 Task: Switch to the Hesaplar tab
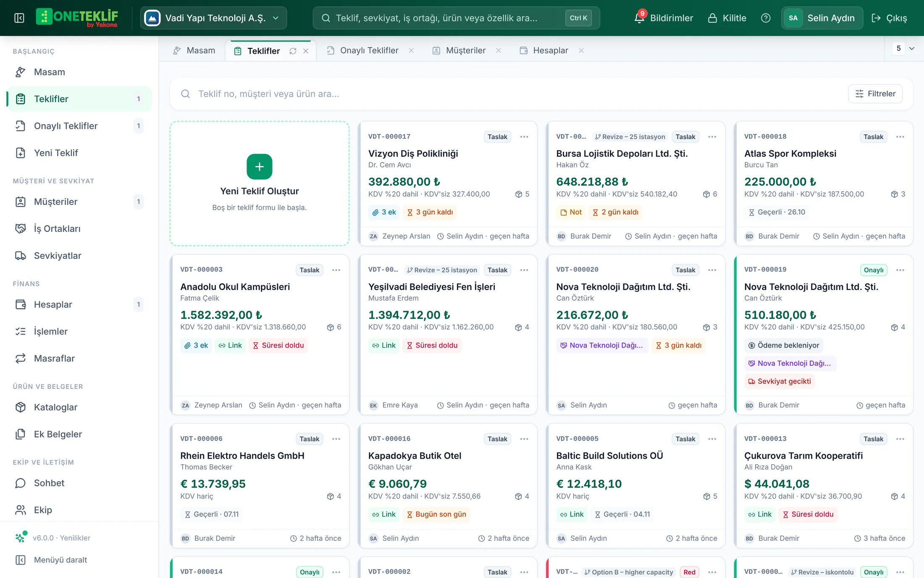pyautogui.click(x=544, y=50)
